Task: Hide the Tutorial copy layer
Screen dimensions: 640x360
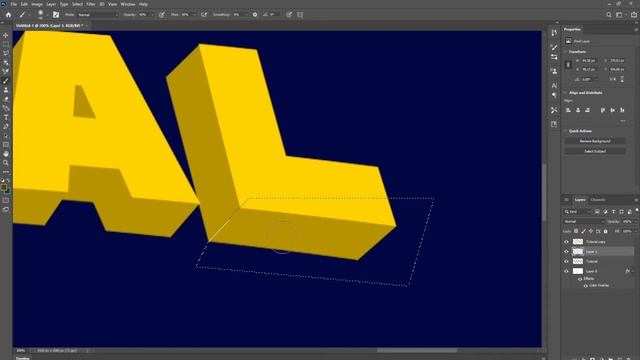Action: click(566, 242)
